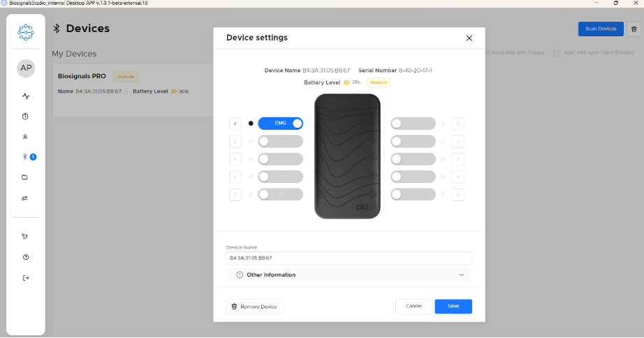Image resolution: width=644 pixels, height=338 pixels.
Task: Click the Remove Device button
Action: point(255,307)
